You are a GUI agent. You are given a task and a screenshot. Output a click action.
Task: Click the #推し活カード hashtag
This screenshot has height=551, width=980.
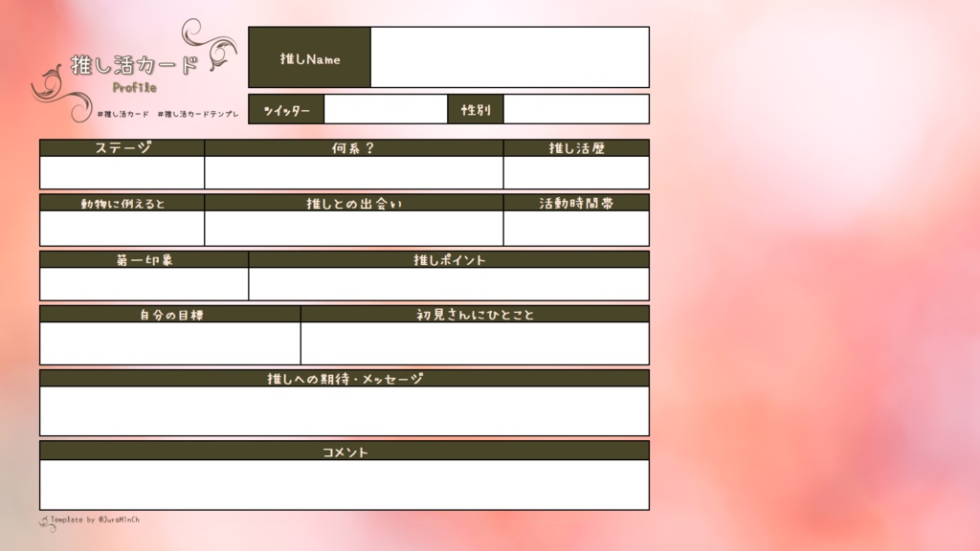pos(122,115)
